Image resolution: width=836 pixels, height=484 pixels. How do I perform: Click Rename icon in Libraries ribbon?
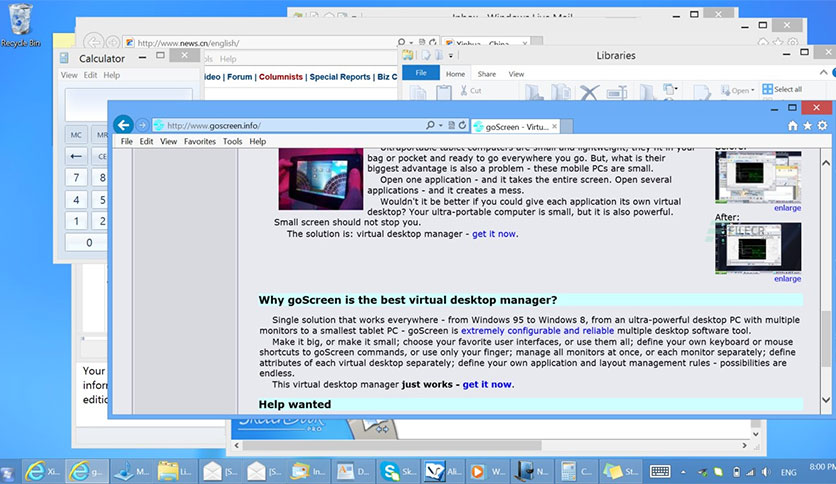point(616,93)
